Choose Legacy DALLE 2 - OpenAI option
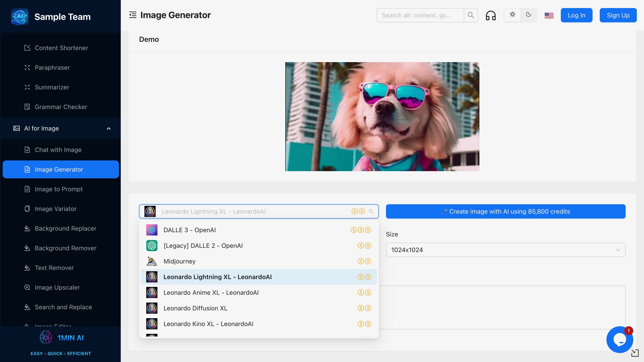 [203, 246]
